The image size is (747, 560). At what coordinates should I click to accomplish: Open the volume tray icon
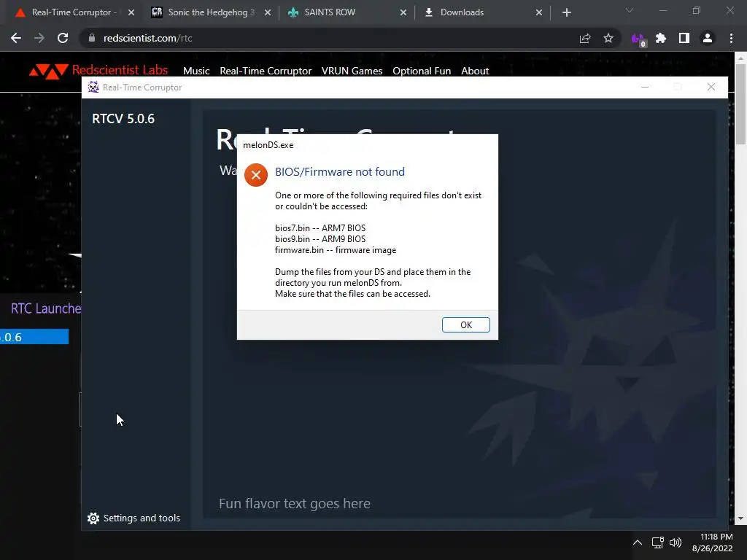click(x=676, y=542)
